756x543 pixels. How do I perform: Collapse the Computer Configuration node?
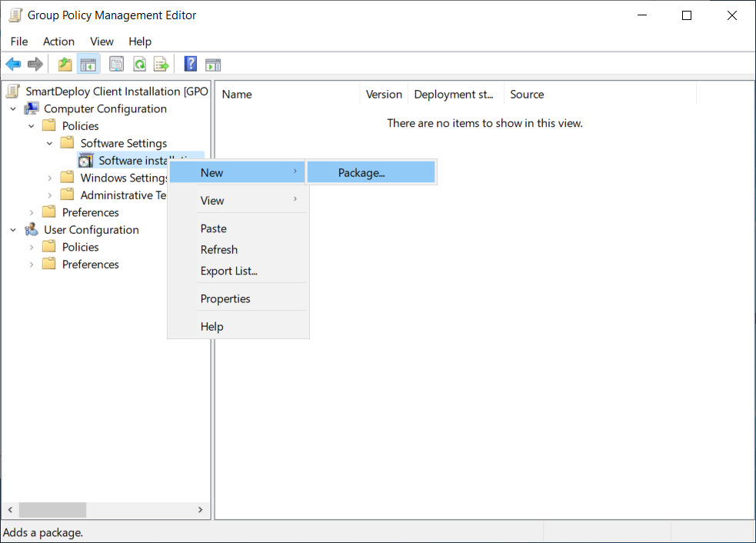13,109
